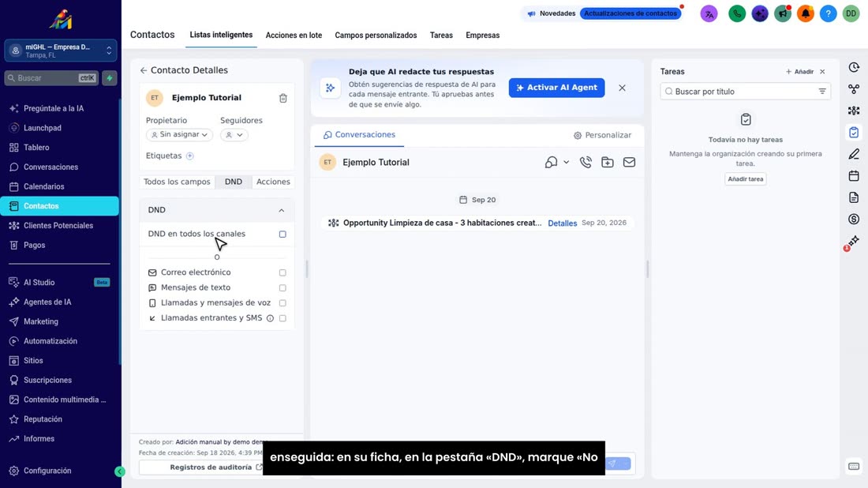
Task: Check DND en todos los canales
Action: pos(282,235)
